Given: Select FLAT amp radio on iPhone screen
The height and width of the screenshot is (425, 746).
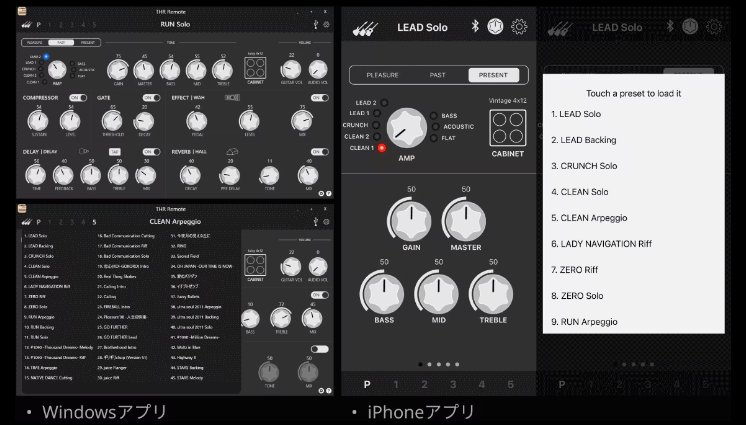Looking at the screenshot, I should [x=433, y=138].
